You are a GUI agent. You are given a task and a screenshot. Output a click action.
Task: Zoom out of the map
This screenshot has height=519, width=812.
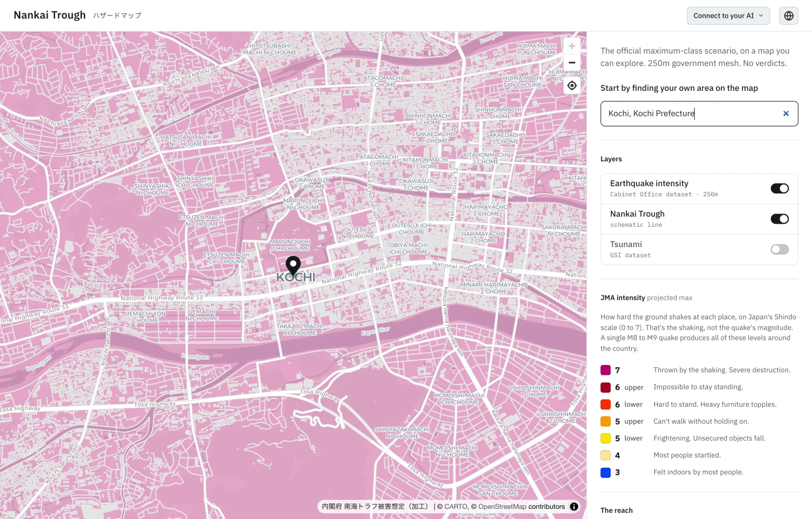[572, 63]
